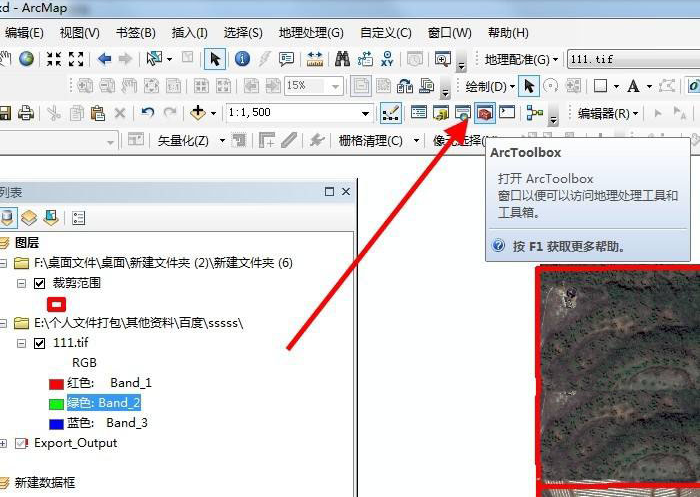This screenshot has width=700, height=497.
Task: Go back to previous extent blue arrow
Action: tap(104, 58)
